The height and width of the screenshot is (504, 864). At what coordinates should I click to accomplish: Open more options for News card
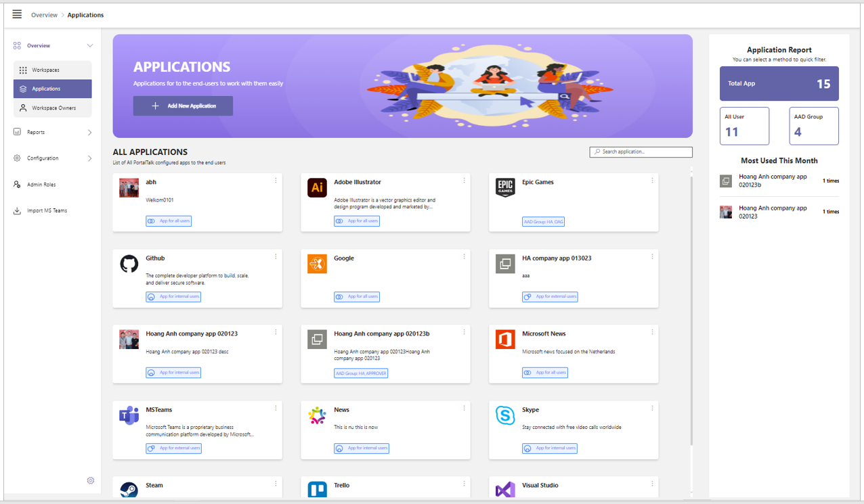click(464, 408)
